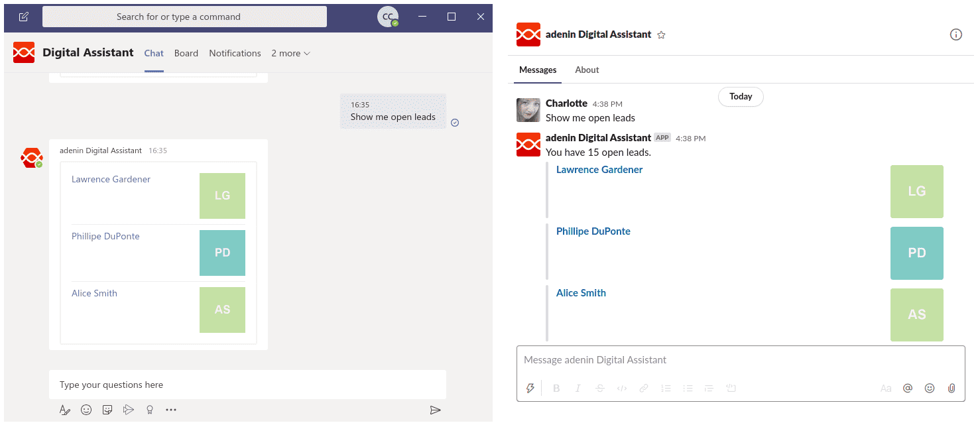Viewport: 980px width, 427px height.
Task: Open the Slack emoji picker
Action: (x=930, y=389)
